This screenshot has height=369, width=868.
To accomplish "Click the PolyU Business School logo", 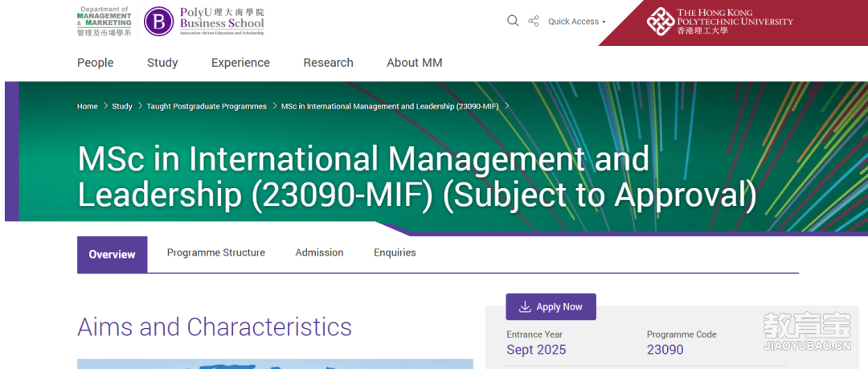I will pos(204,21).
